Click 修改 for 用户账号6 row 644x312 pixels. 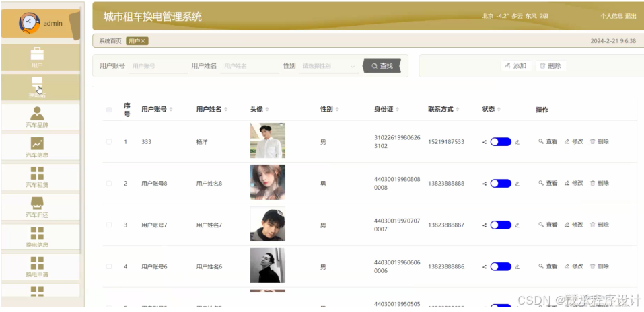pos(574,267)
